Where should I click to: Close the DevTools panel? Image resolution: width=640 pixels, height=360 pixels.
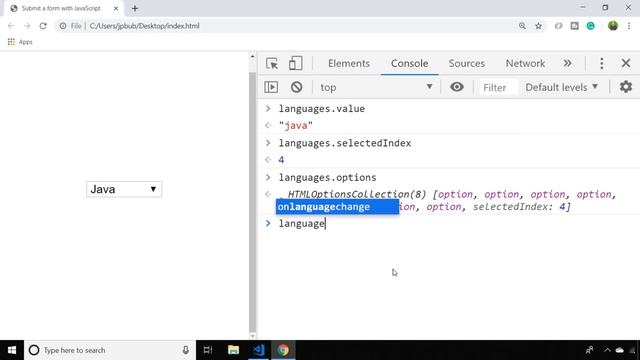tap(625, 63)
